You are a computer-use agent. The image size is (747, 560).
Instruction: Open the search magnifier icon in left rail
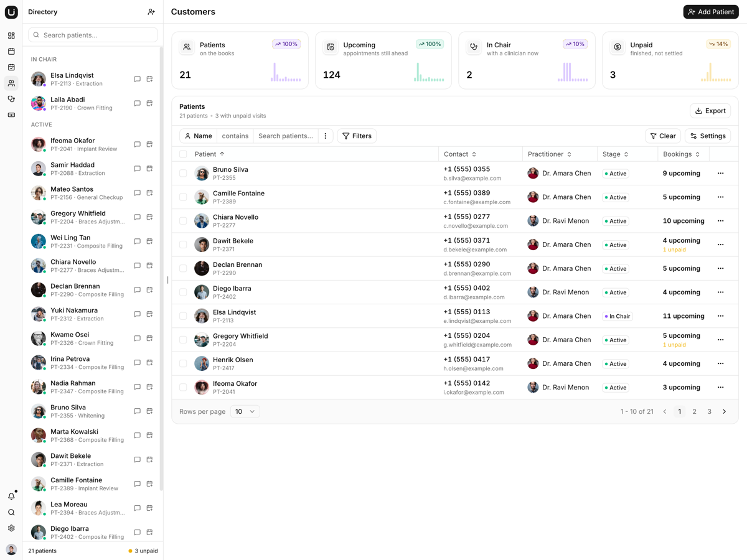point(11,513)
